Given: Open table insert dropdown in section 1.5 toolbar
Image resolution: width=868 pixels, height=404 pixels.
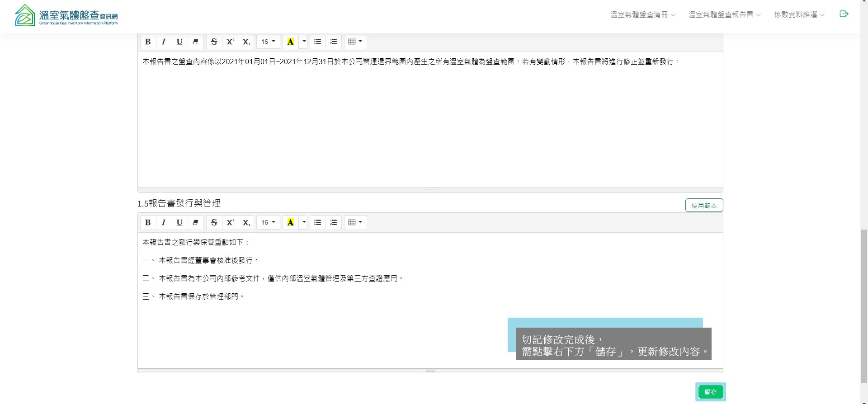Looking at the screenshot, I should click(x=355, y=222).
